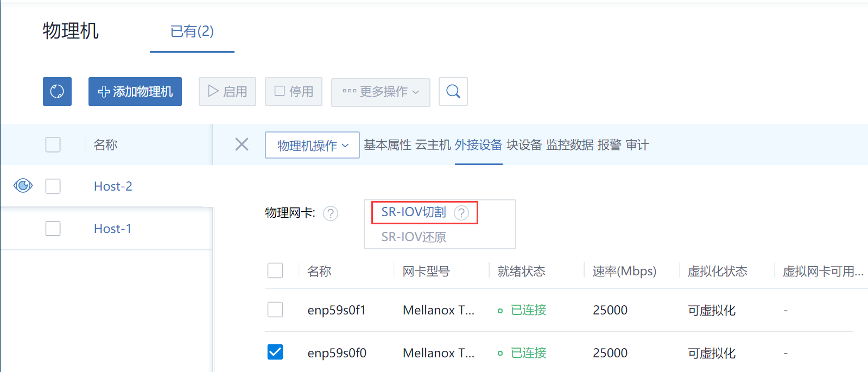Uncheck the enp59s0f0 network card checkbox

[x=275, y=352]
